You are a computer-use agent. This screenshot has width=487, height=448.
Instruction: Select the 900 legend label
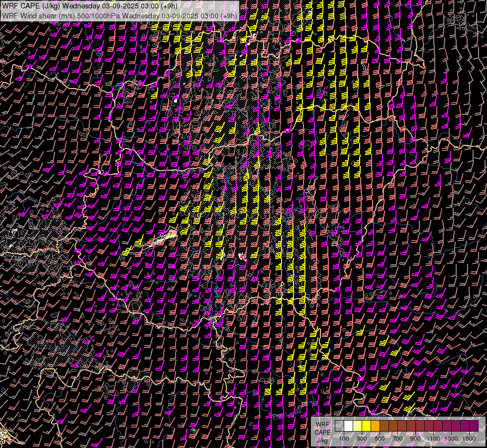415,439
